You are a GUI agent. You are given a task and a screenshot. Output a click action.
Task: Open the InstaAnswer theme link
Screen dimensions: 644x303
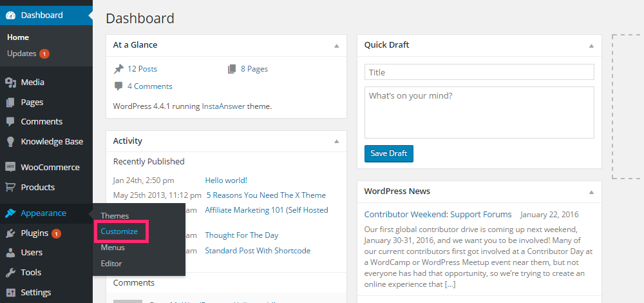[x=223, y=106]
